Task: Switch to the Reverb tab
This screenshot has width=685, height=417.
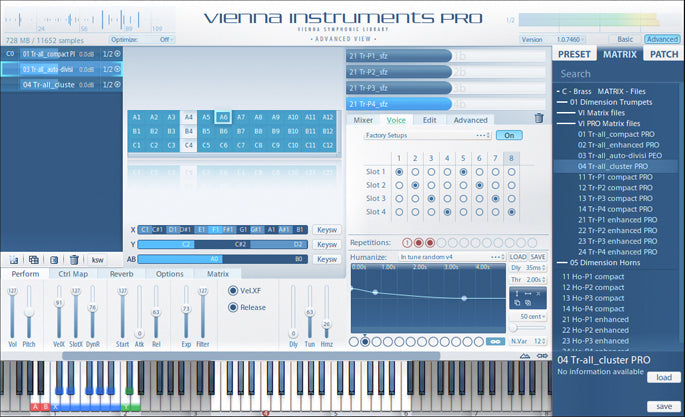Action: [x=121, y=273]
